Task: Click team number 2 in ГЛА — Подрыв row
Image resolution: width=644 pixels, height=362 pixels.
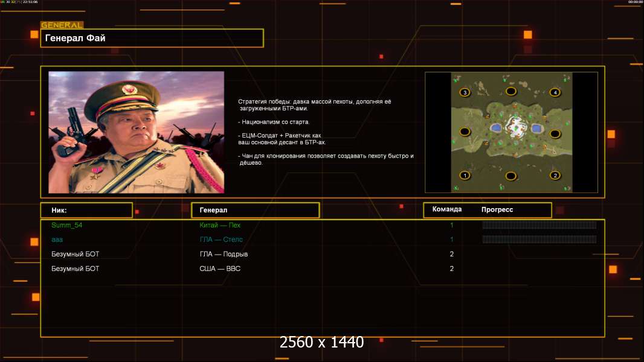Action: tap(451, 254)
